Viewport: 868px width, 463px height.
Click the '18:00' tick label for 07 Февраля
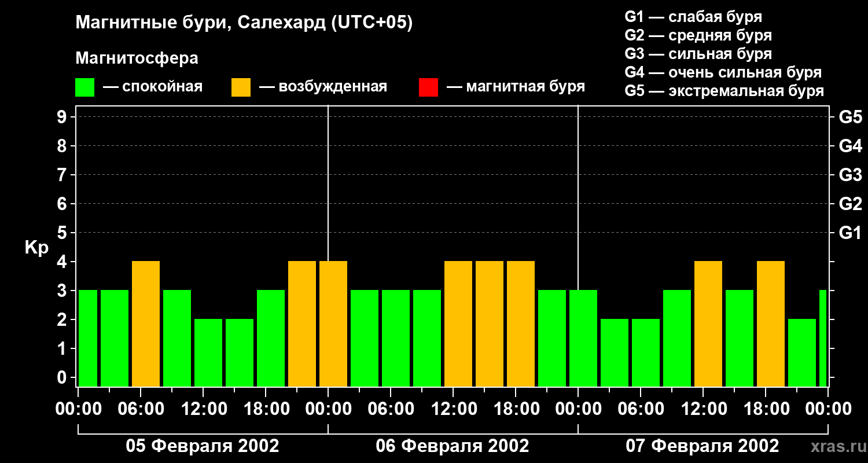766,409
